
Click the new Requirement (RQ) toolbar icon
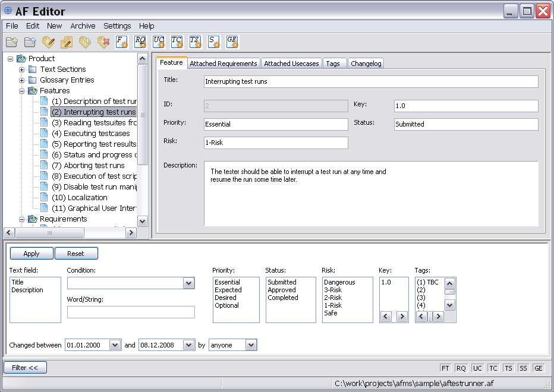pyautogui.click(x=140, y=42)
